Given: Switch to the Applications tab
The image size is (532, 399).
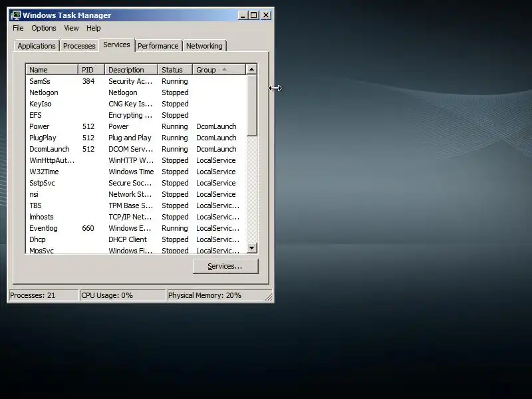Looking at the screenshot, I should (x=37, y=46).
